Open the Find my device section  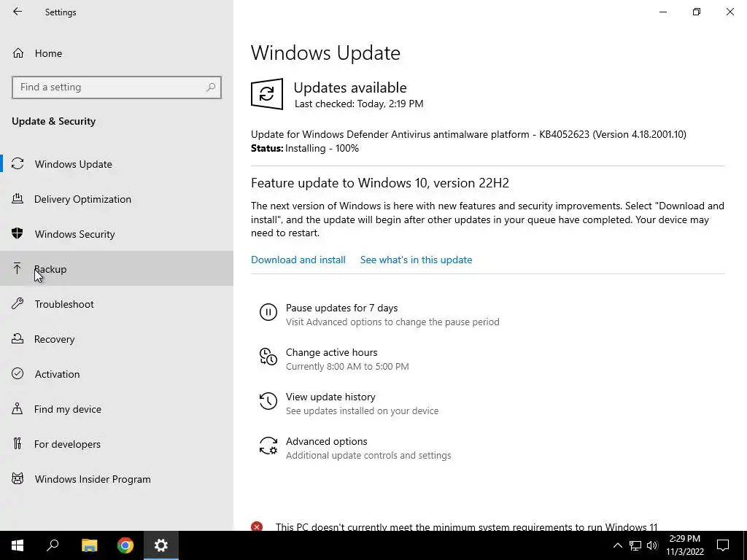(x=117, y=408)
